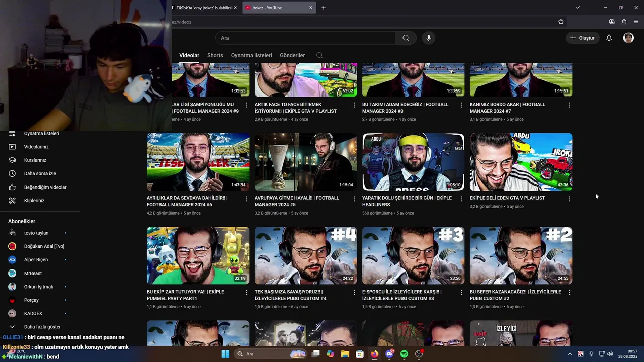Open a new browser tab
Image resolution: width=644 pixels, height=362 pixels.
click(324, 8)
